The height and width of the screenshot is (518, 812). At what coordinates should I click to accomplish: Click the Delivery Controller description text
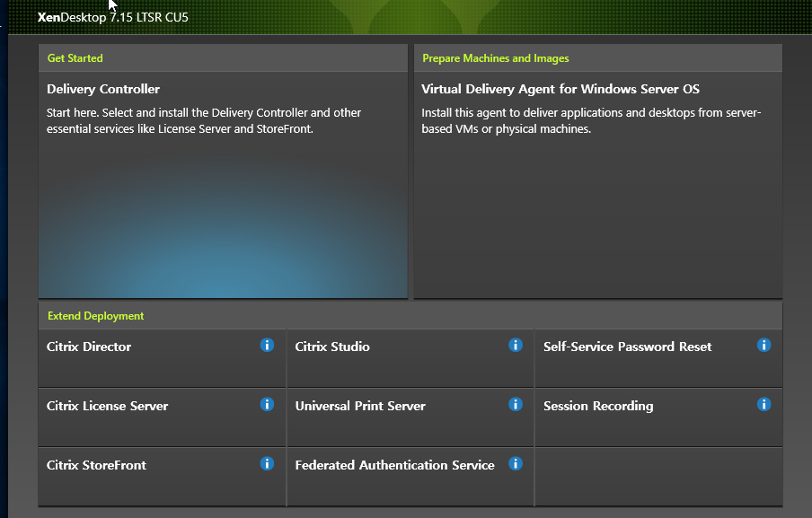tap(204, 120)
